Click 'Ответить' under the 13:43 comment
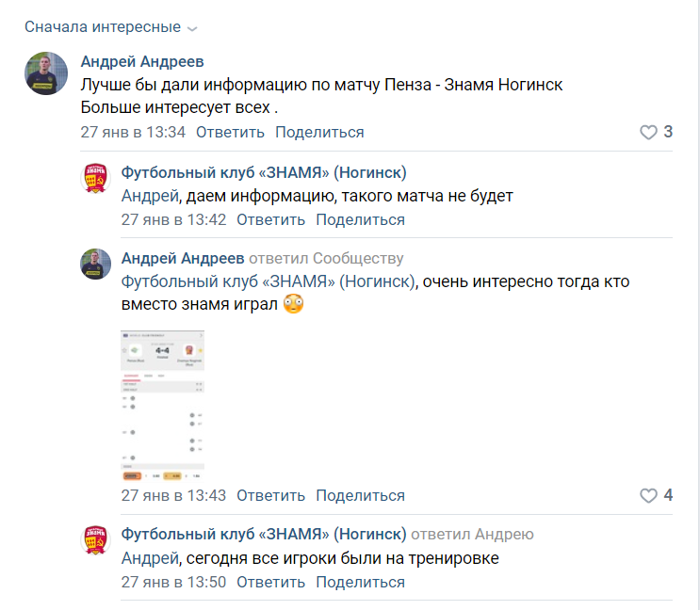 [x=270, y=495]
